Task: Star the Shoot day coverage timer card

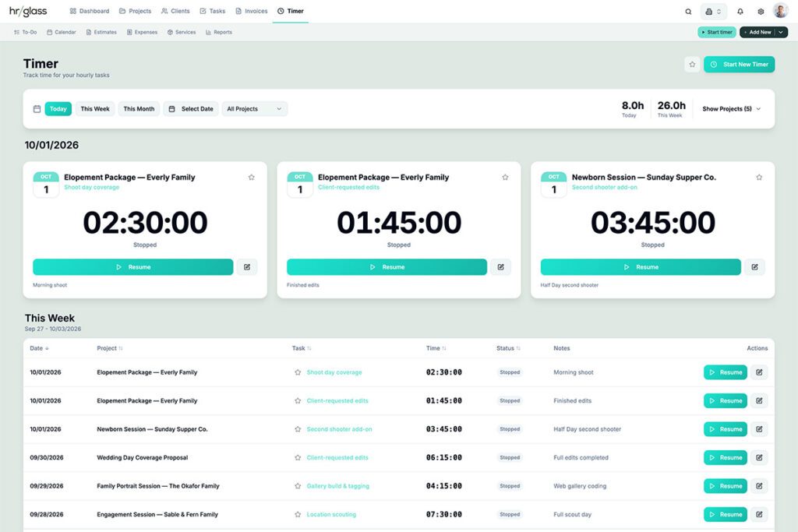Action: pos(252,177)
